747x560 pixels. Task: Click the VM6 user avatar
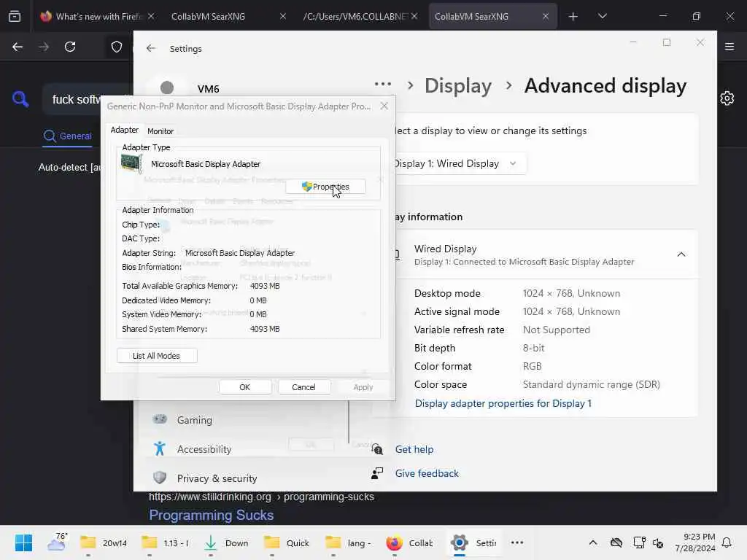pos(167,87)
